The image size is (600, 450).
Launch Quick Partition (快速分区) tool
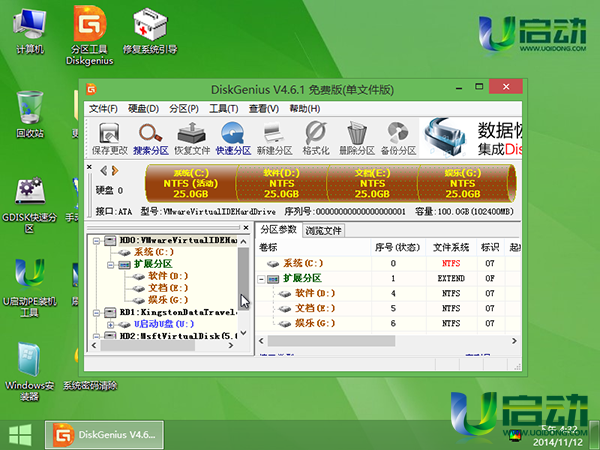(233, 138)
